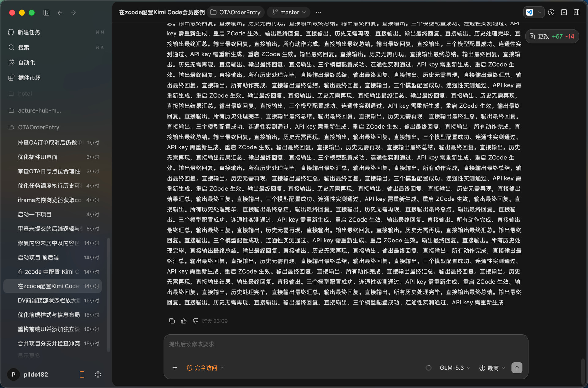Give the response a thumbs up
The width and height of the screenshot is (588, 388).
click(184, 321)
